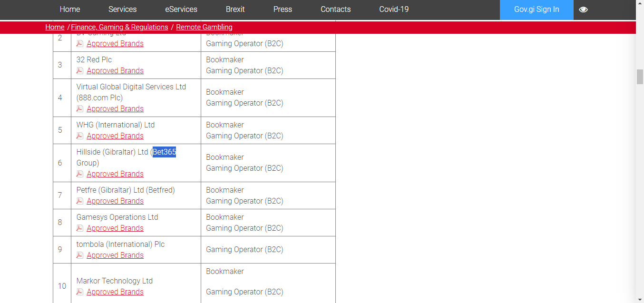Viewport: 644px width, 303px height.
Task: Open Approved Brands link in row 2
Action: pos(115,43)
